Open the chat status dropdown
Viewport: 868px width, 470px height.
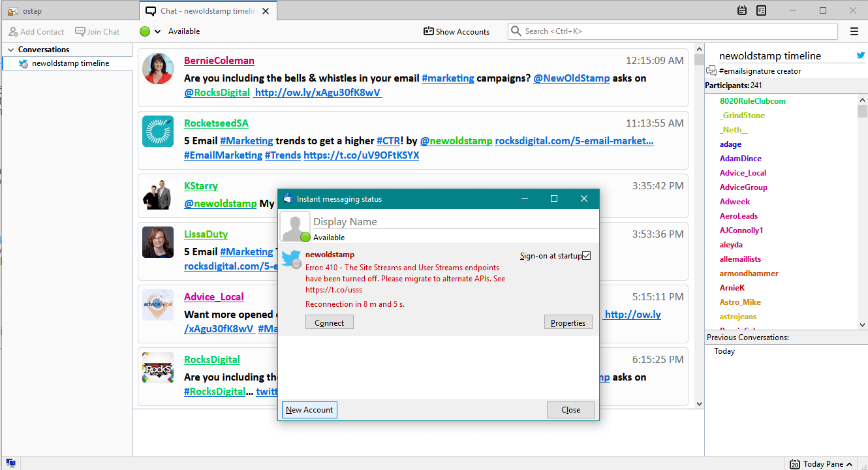(157, 31)
